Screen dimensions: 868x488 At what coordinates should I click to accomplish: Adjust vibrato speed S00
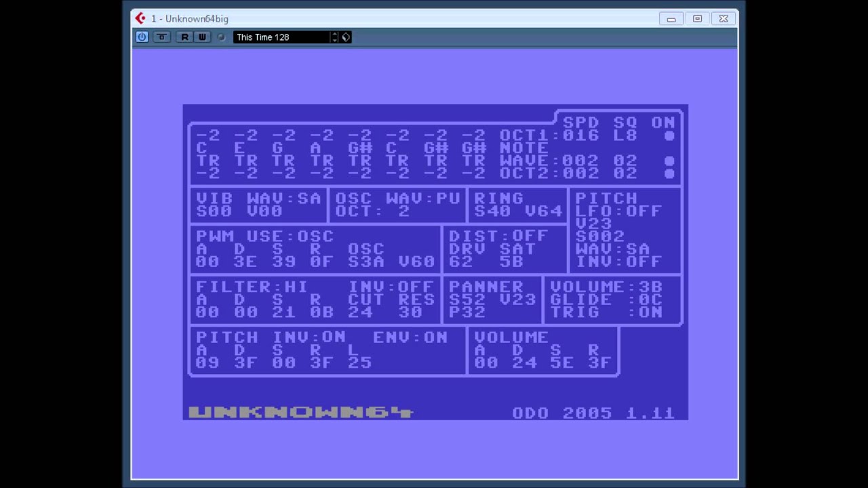click(x=214, y=211)
